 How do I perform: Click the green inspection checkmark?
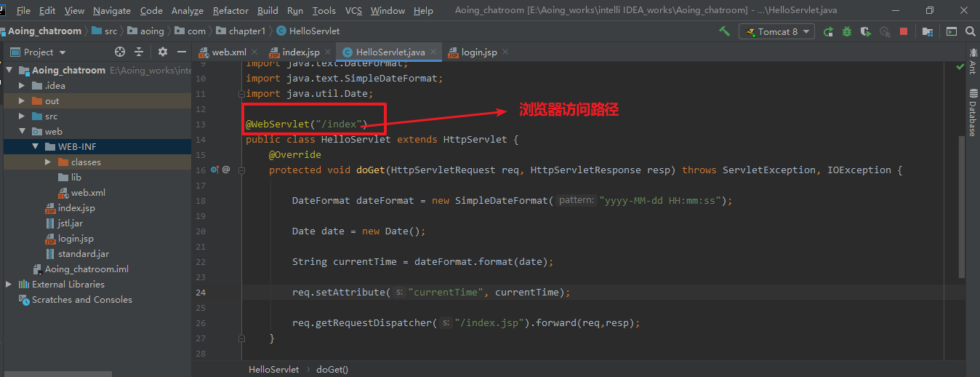(960, 66)
